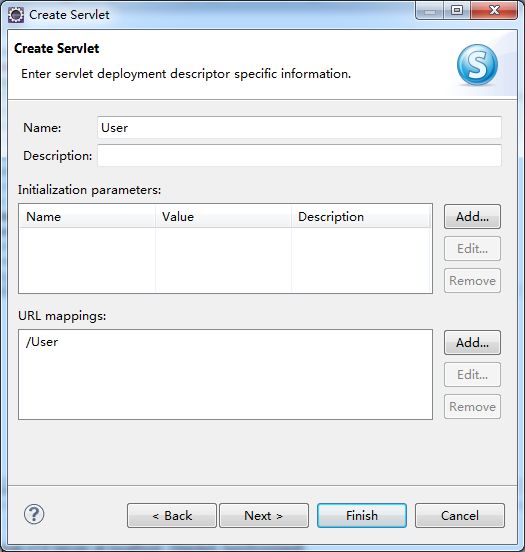Select the /User URL mapping entry
This screenshot has width=525, height=552.
coord(42,342)
